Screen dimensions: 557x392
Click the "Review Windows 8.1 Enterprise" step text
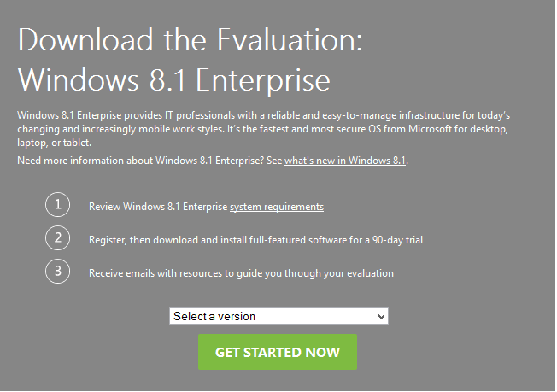(158, 207)
